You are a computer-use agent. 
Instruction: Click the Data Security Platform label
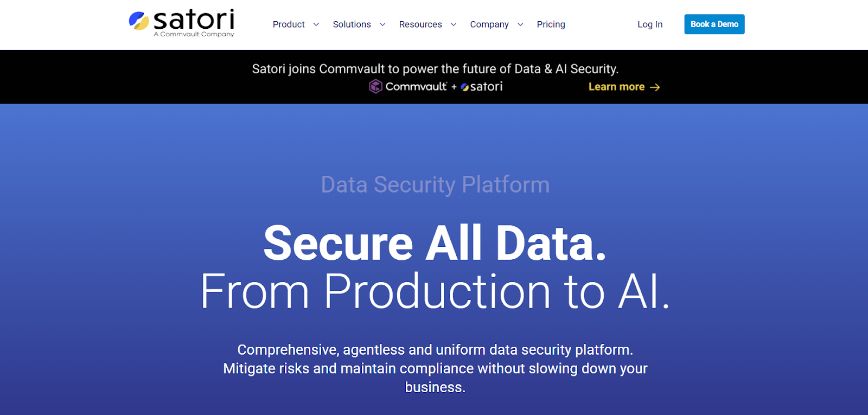tap(435, 184)
